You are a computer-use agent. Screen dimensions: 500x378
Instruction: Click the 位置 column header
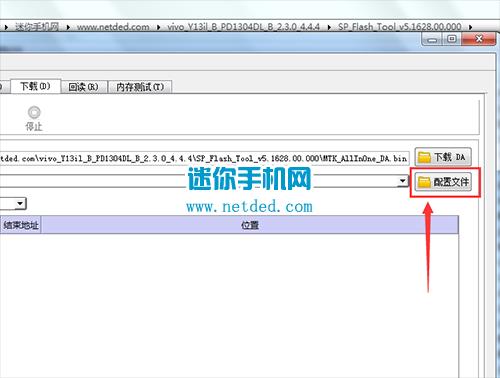[250, 225]
